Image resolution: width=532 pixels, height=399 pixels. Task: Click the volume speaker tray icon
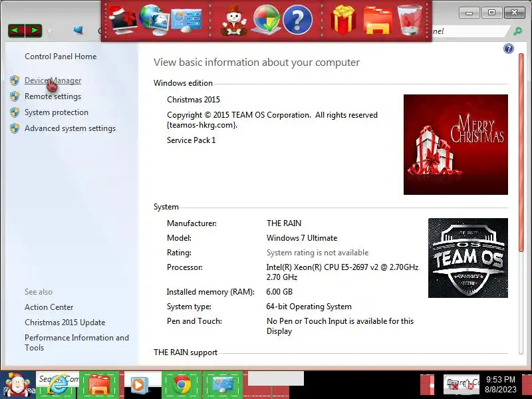(x=468, y=385)
